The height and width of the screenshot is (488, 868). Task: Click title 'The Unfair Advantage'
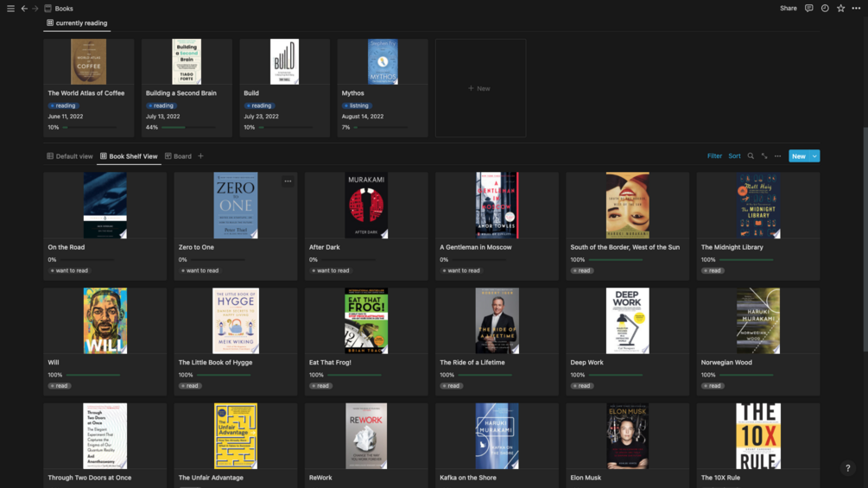click(211, 478)
